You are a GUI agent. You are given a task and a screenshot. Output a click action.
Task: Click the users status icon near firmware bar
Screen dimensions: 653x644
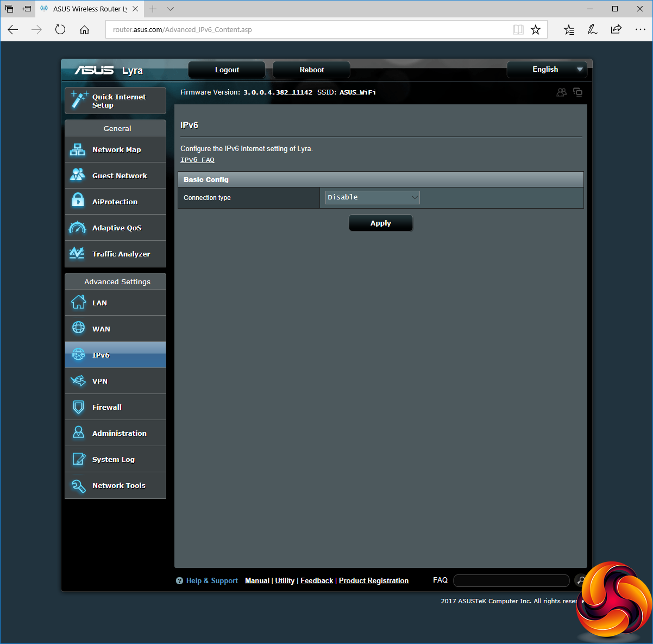562,92
